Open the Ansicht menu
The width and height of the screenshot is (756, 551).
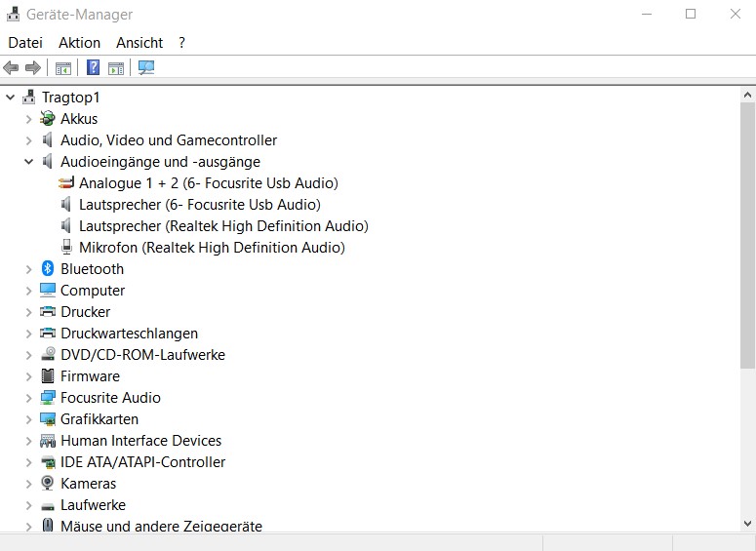pos(139,42)
